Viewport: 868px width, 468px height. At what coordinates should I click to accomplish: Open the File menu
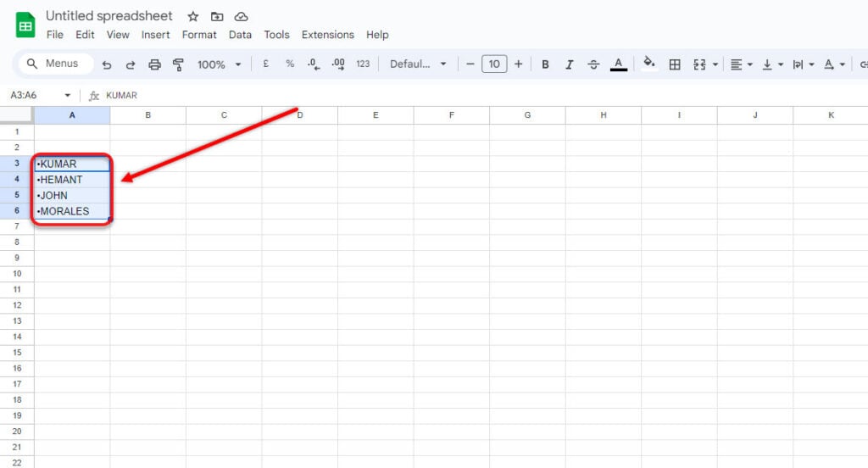[55, 35]
